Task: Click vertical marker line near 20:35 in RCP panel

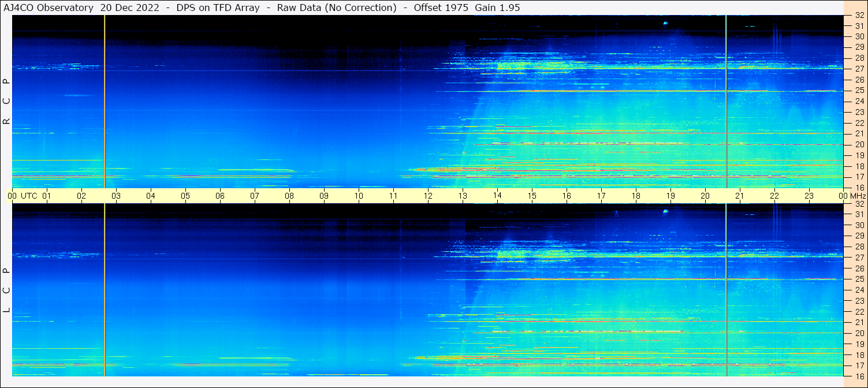Action: (726, 101)
